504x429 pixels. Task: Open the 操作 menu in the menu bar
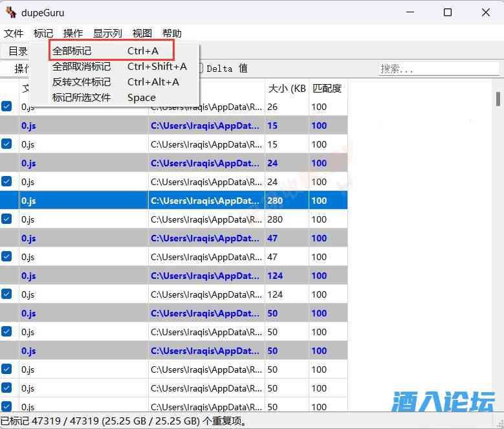point(73,33)
